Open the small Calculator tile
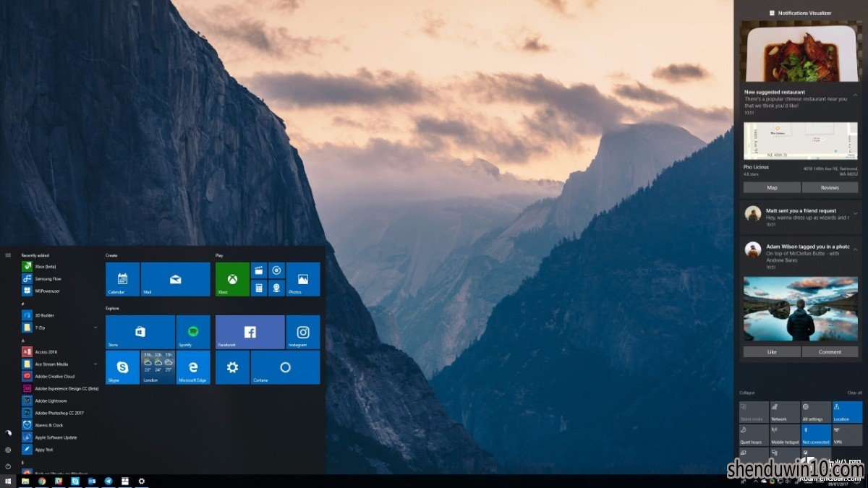868x488 pixels. click(259, 288)
